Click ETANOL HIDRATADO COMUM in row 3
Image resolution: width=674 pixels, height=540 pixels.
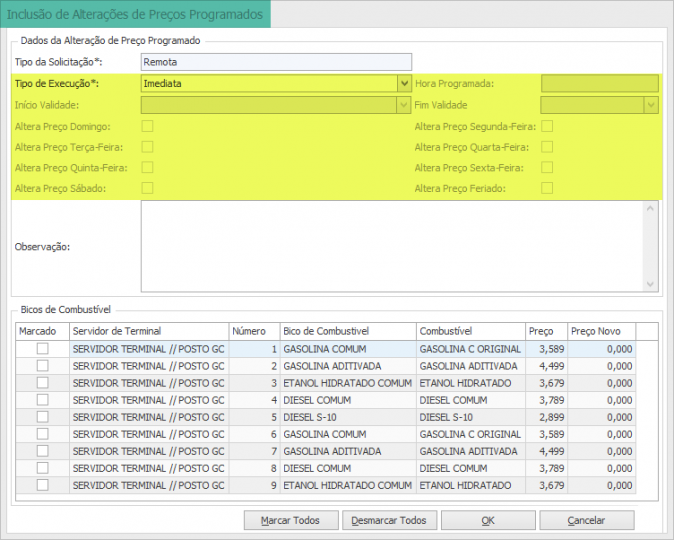tap(347, 383)
